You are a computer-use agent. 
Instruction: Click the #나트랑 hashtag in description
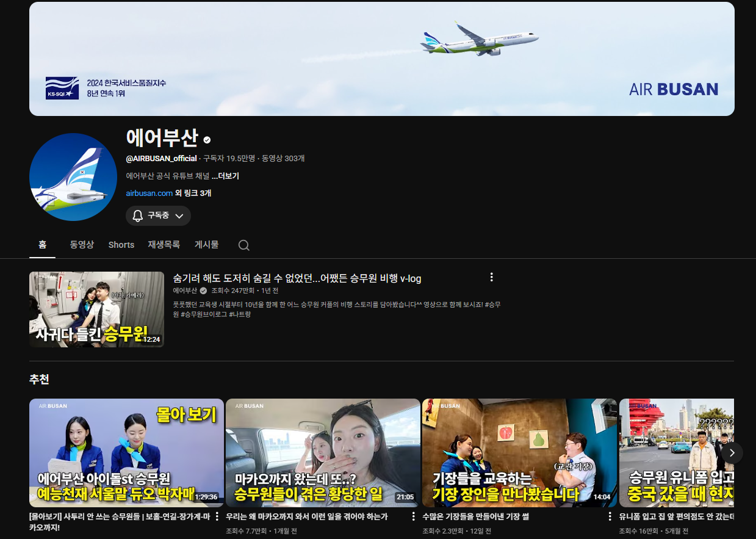coord(240,314)
